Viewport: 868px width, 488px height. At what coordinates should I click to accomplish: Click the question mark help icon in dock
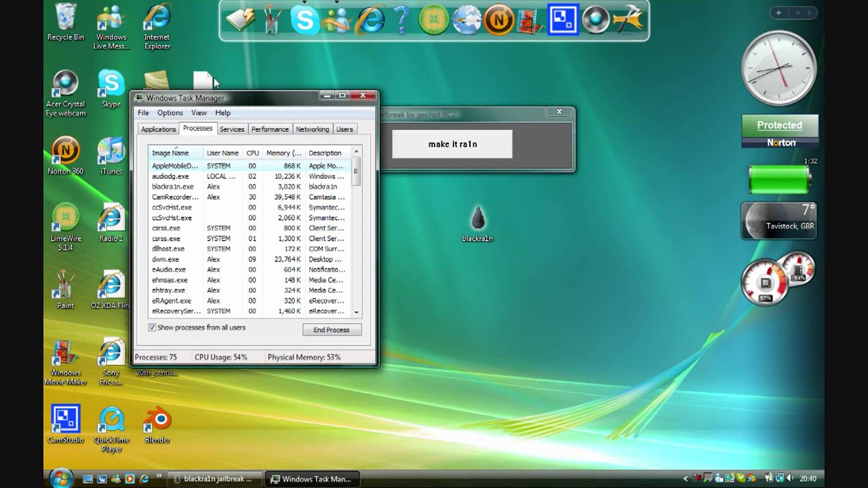click(x=402, y=20)
